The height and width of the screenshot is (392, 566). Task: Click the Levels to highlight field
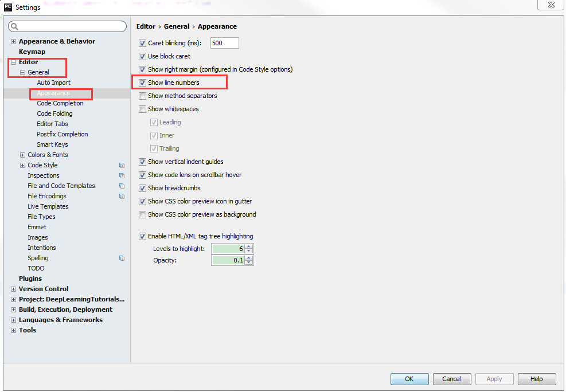[x=228, y=249]
